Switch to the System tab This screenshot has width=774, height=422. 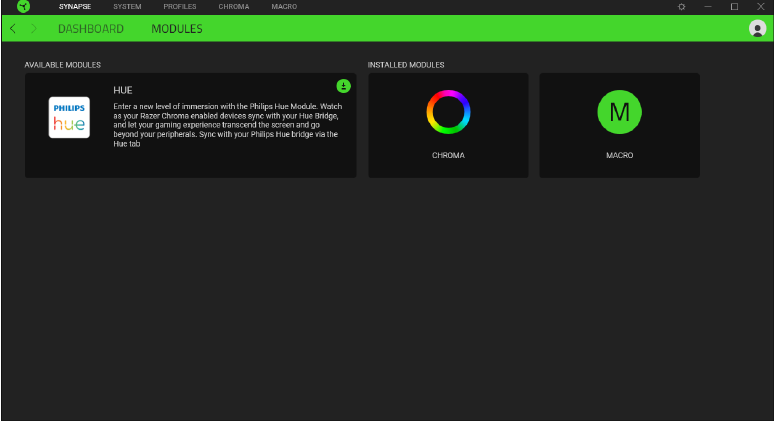127,7
